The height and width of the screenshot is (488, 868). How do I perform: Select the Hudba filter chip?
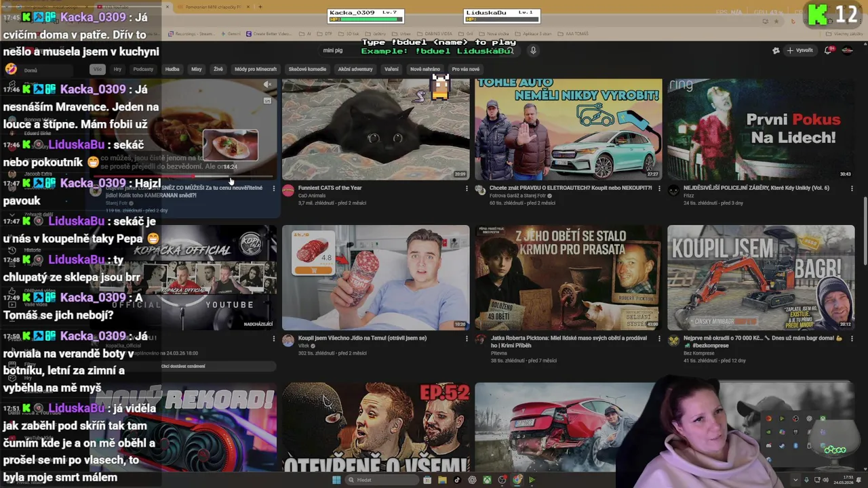click(172, 69)
